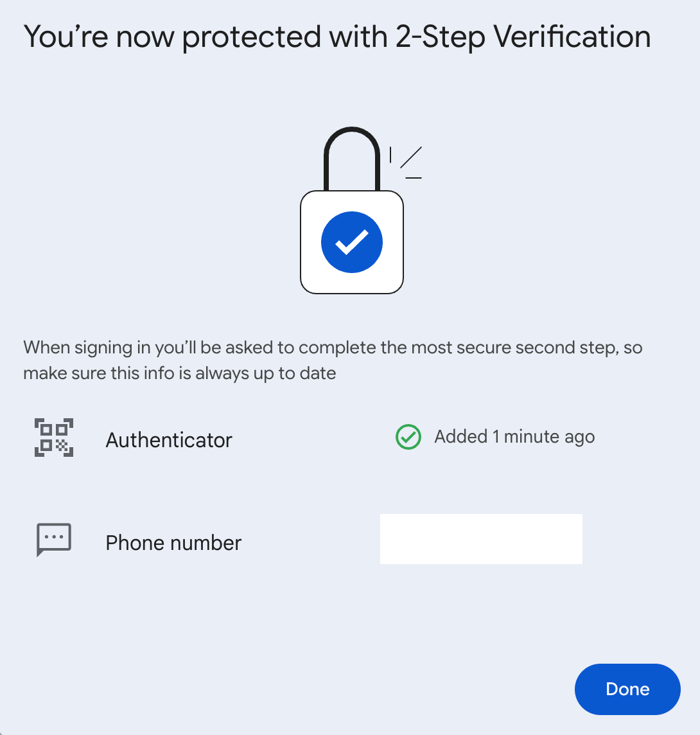
Task: Select the speech bubble Phone number icon
Action: [53, 539]
